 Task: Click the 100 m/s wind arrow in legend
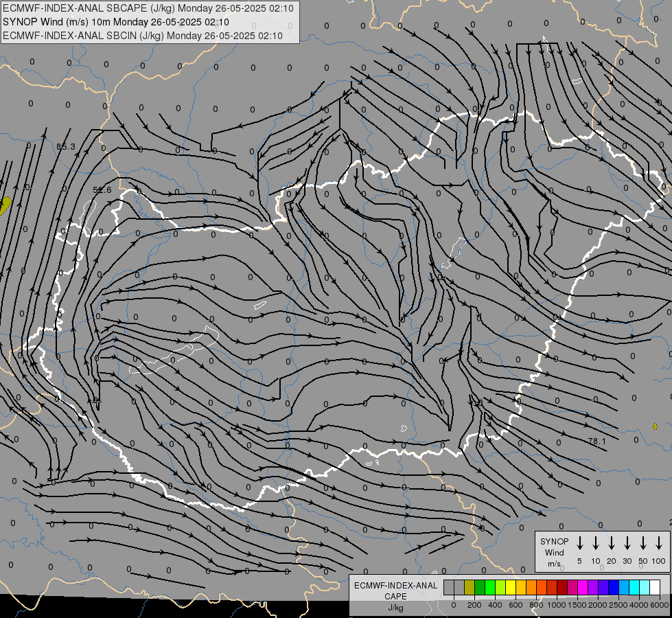(659, 543)
